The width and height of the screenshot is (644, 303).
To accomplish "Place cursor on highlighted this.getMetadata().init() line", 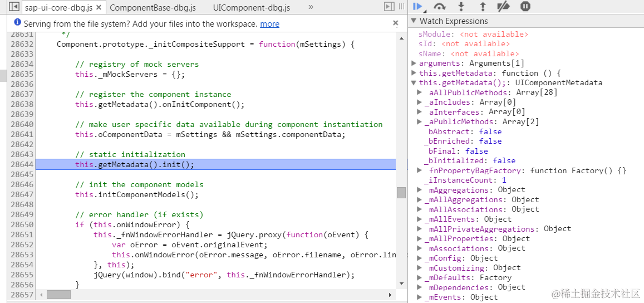I will (134, 164).
